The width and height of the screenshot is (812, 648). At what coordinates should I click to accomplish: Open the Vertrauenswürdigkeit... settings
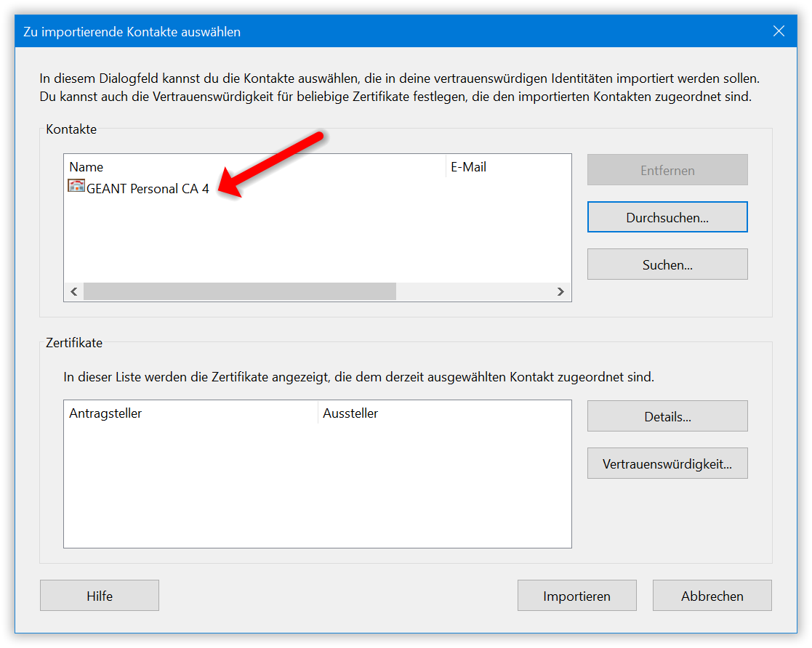pyautogui.click(x=667, y=463)
